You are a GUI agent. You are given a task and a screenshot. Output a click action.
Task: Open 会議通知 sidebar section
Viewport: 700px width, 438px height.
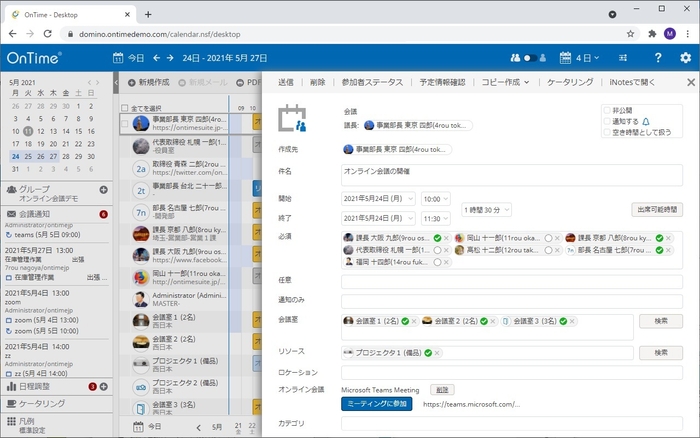tap(56, 214)
